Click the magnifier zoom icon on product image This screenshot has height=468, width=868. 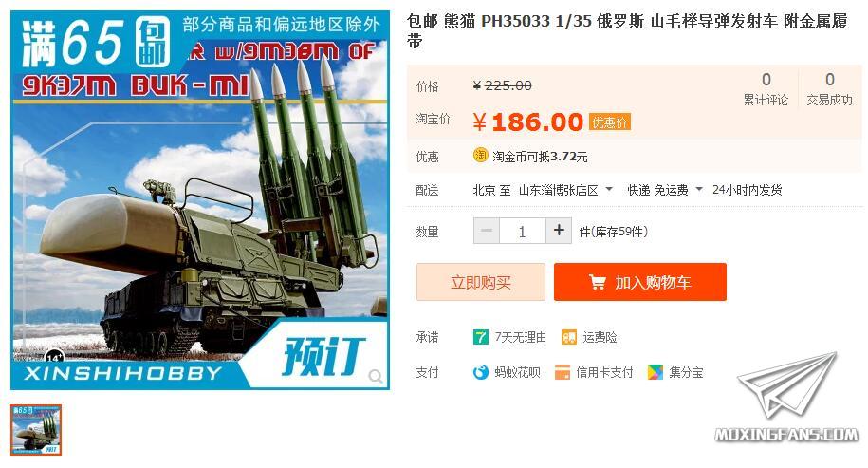coord(376,377)
